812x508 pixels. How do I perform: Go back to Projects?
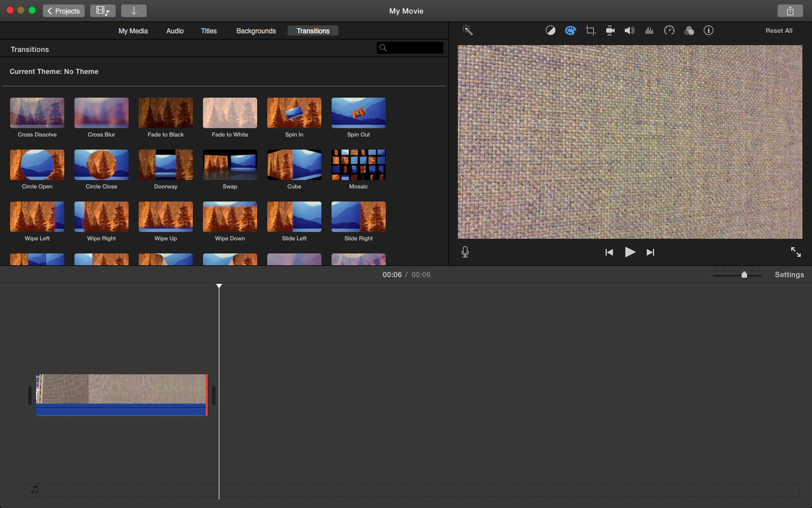[64, 11]
